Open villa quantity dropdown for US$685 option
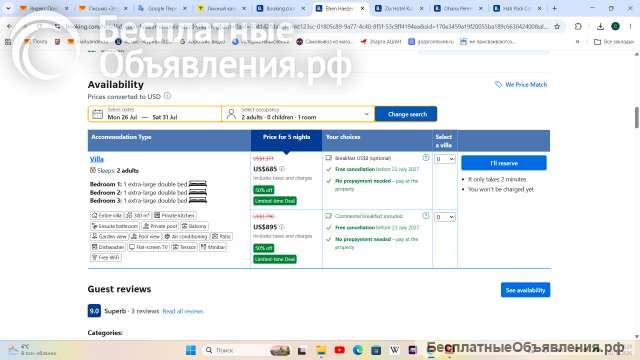The image size is (640, 360). (444, 159)
